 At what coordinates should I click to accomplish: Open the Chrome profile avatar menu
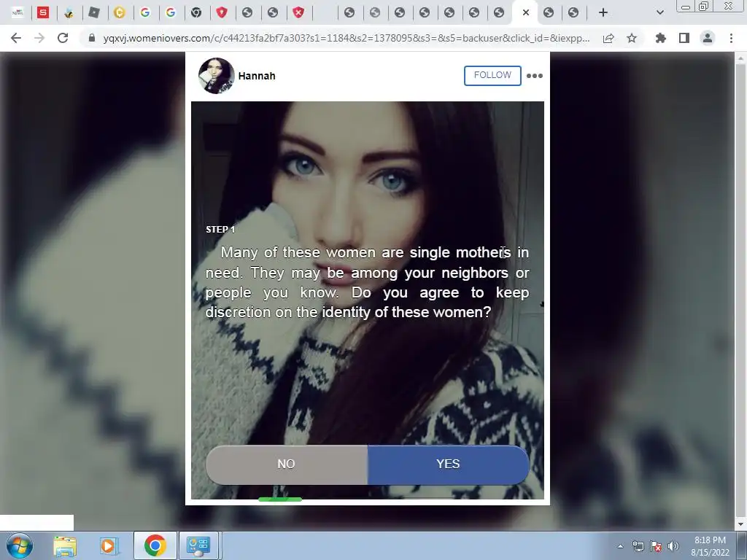point(708,38)
